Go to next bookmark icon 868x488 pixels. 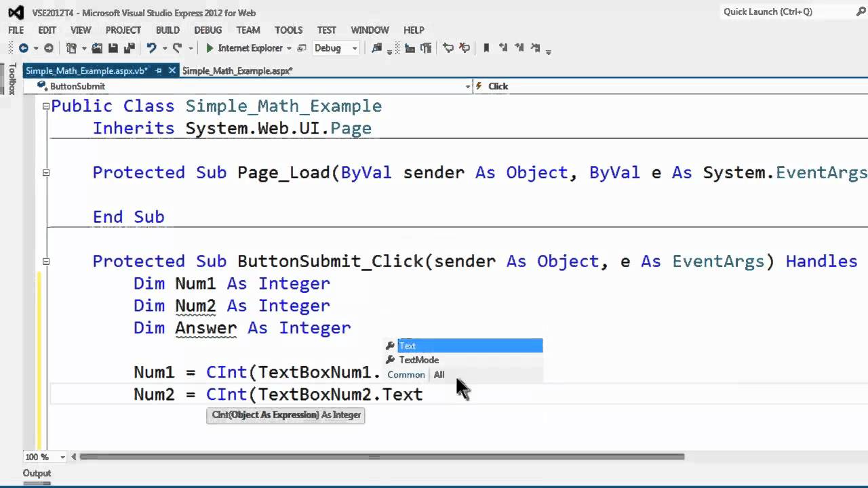coord(519,48)
